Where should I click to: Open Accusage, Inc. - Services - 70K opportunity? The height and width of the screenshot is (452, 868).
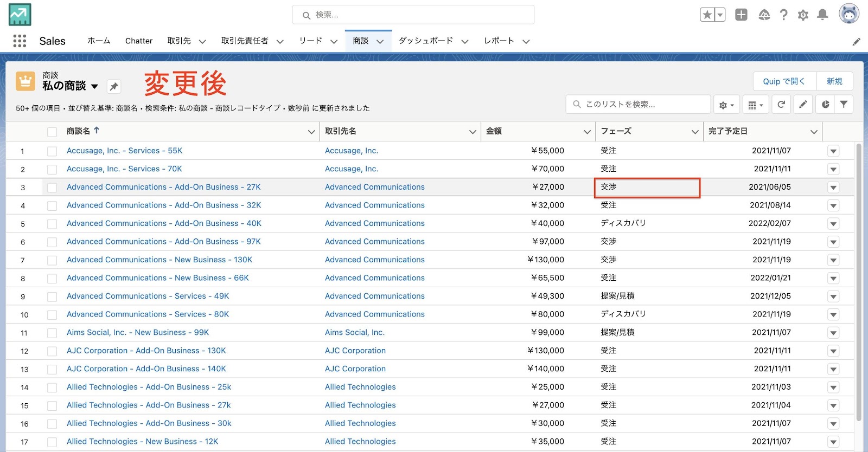pos(124,169)
